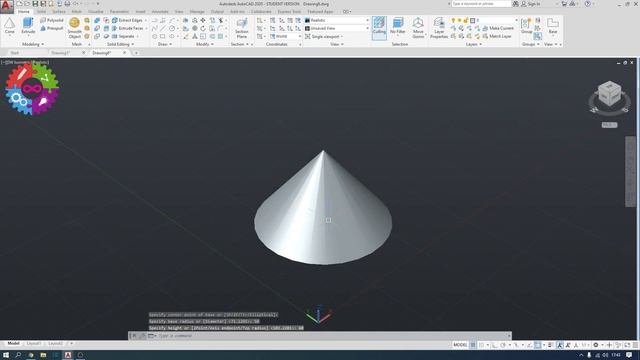Choose the Extrude tool
This screenshot has height=360, width=640.
click(28, 26)
